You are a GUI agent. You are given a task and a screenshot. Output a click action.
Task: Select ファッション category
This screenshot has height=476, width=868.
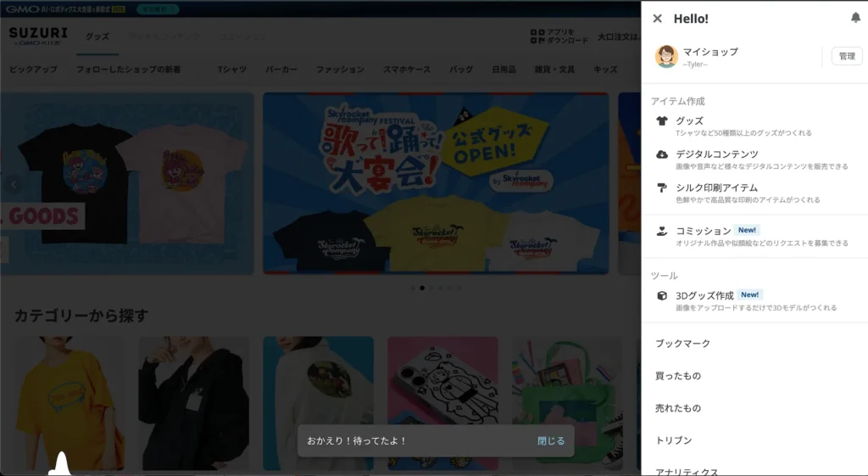pyautogui.click(x=341, y=70)
